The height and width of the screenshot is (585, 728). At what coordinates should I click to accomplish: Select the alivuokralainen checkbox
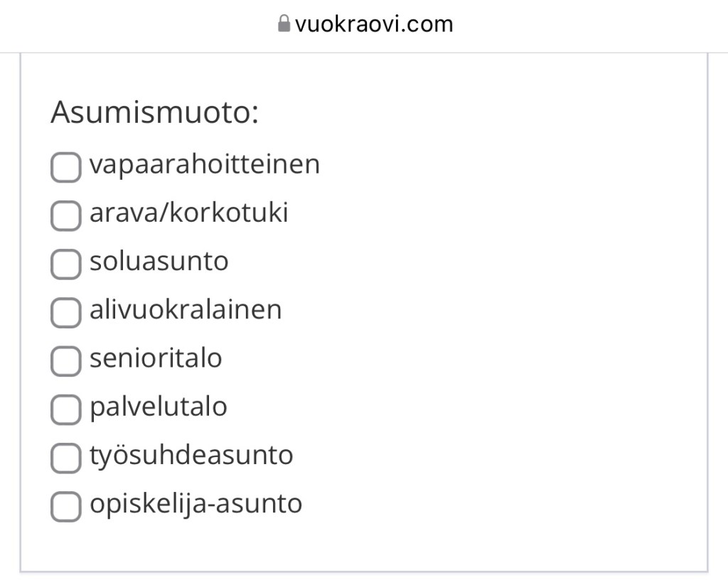[65, 312]
